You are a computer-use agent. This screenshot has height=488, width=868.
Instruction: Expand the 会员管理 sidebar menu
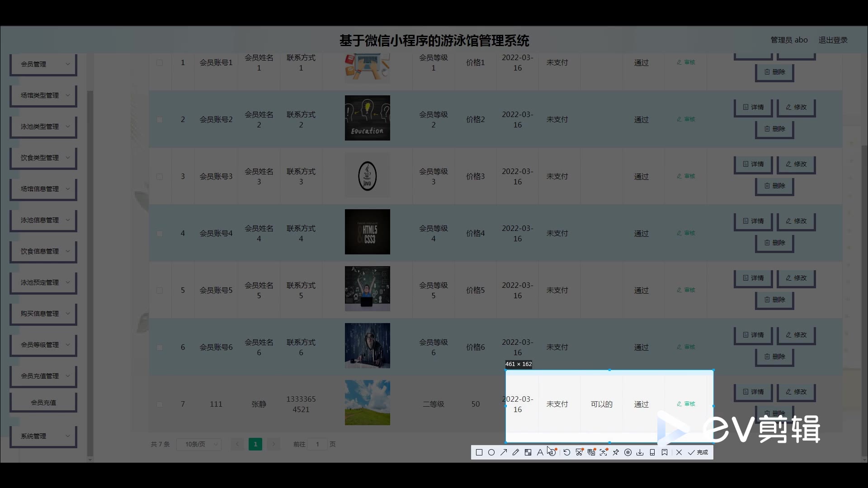(43, 64)
